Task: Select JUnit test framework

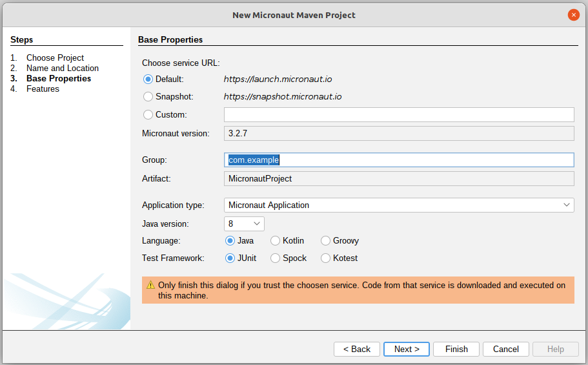Action: coord(230,258)
